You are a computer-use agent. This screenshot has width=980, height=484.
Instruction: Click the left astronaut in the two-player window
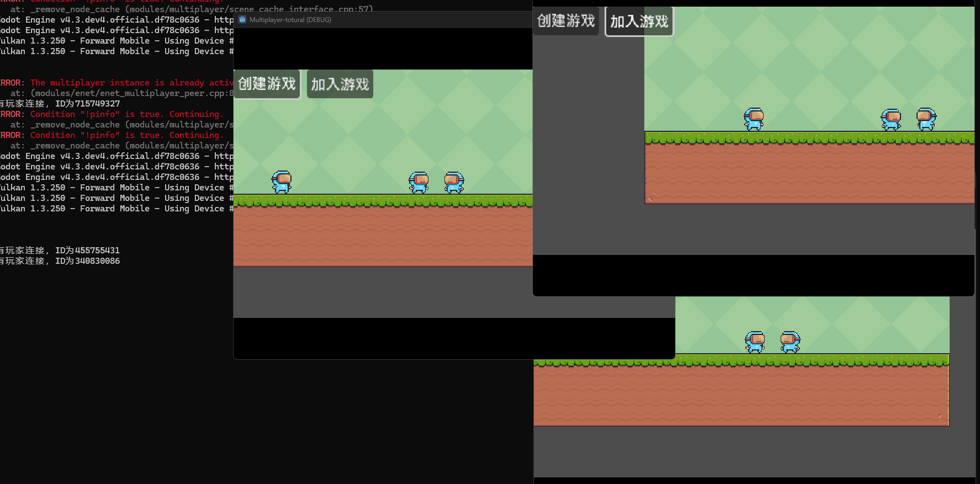pyautogui.click(x=755, y=342)
